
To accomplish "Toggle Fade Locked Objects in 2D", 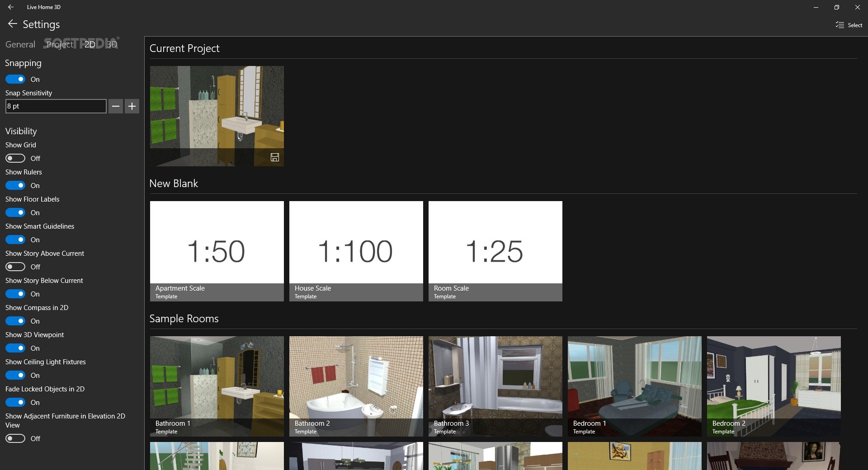I will (15, 402).
